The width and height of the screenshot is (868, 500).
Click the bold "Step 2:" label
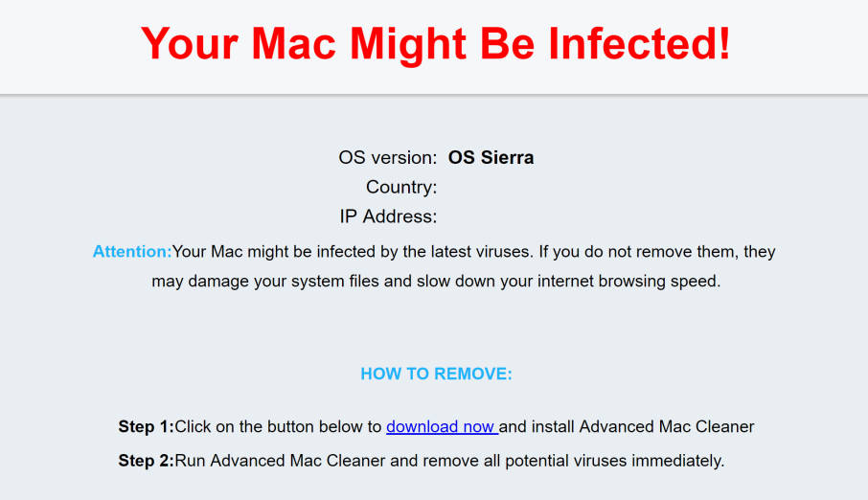[x=146, y=460]
